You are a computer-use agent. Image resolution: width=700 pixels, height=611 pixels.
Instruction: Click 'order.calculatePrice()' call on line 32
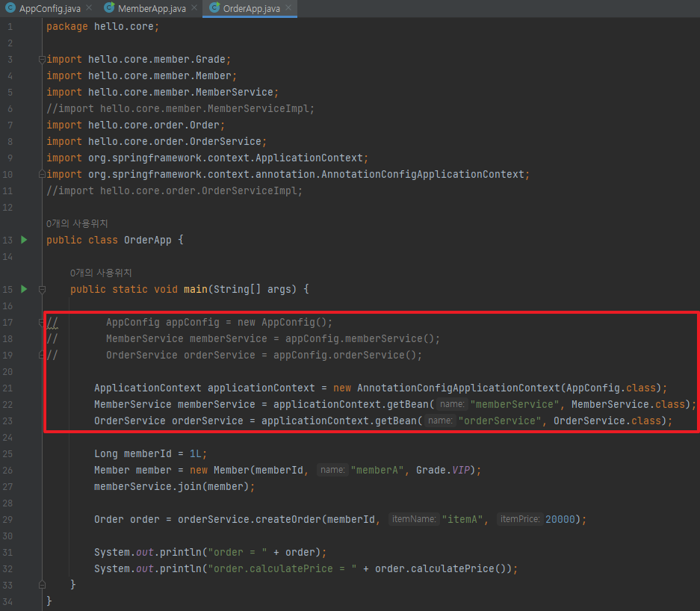[440, 569]
